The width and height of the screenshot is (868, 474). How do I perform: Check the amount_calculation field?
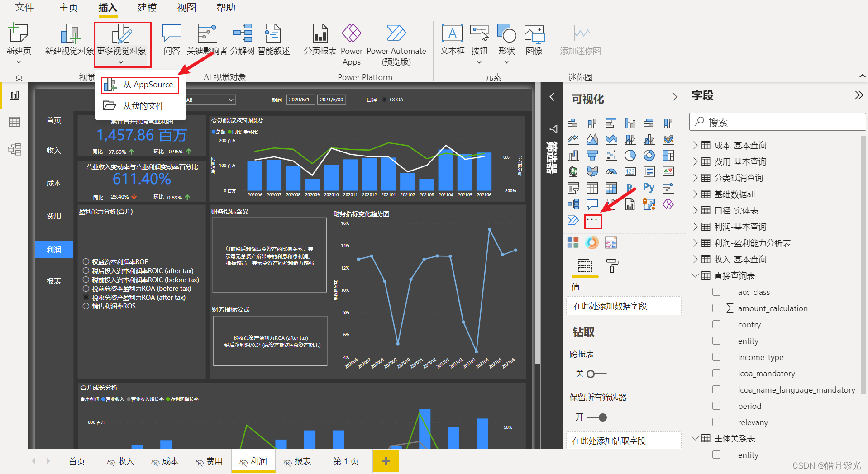coord(716,308)
